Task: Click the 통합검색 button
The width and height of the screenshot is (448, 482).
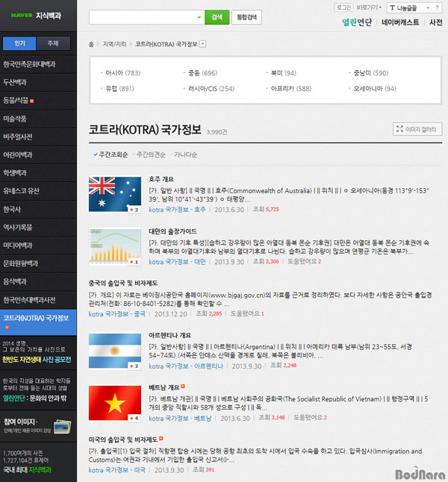Action: tap(246, 17)
